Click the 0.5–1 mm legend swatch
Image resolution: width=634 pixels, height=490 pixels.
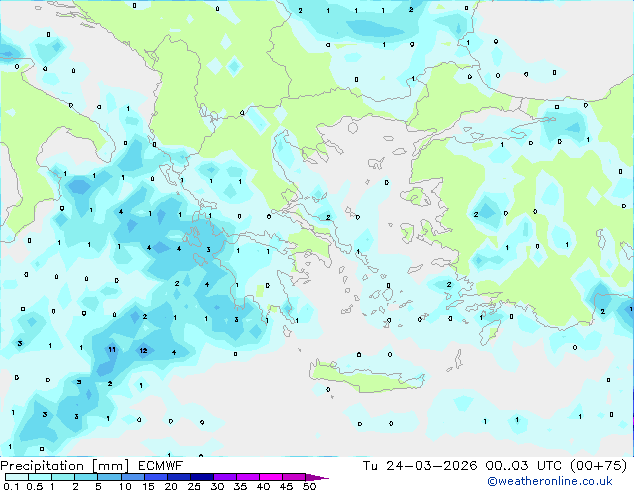[40, 477]
